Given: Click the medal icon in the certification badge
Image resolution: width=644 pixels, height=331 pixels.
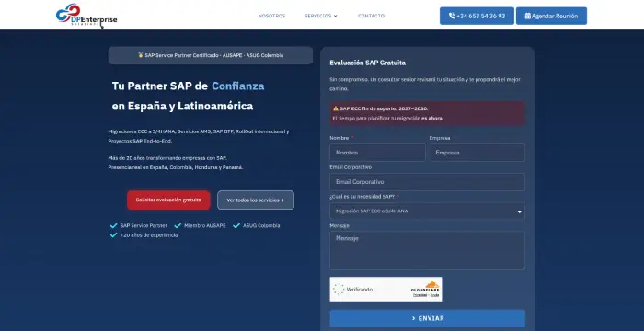Looking at the screenshot, I should 141,55.
